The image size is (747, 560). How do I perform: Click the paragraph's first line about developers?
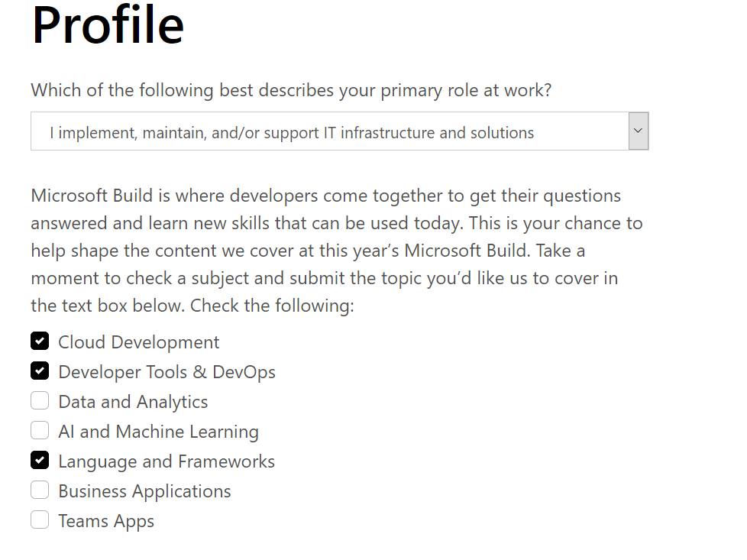pos(325,196)
